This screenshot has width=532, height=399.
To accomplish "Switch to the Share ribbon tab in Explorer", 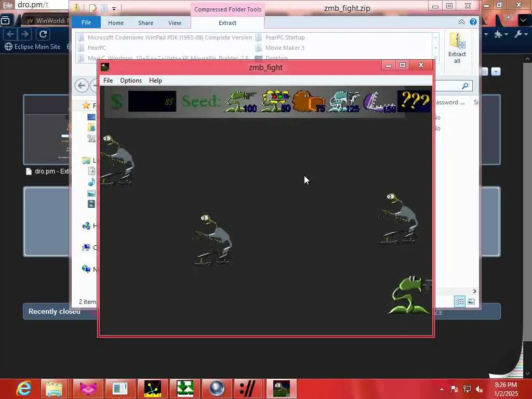I will [145, 23].
